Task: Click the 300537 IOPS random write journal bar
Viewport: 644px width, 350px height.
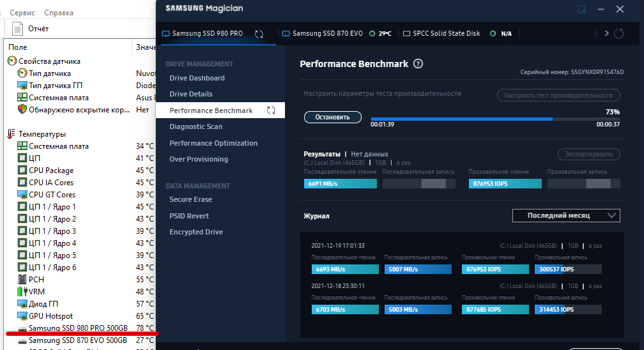Action: pyautogui.click(x=568, y=269)
